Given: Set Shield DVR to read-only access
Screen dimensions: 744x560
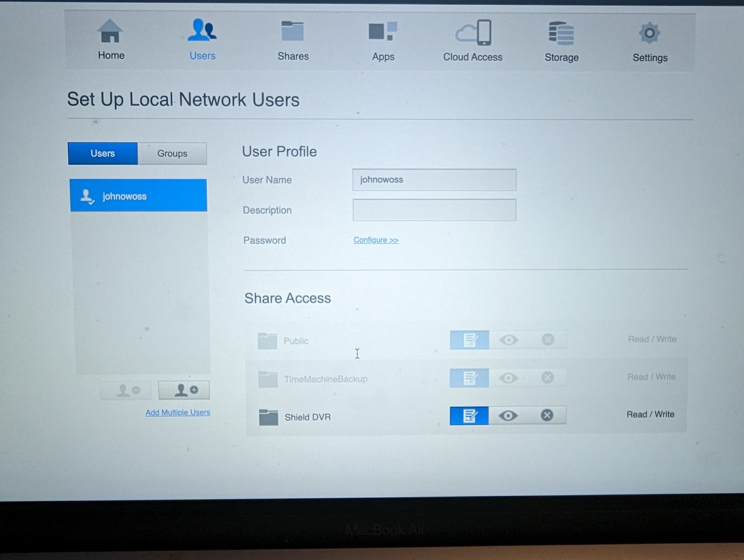Looking at the screenshot, I should coord(508,416).
